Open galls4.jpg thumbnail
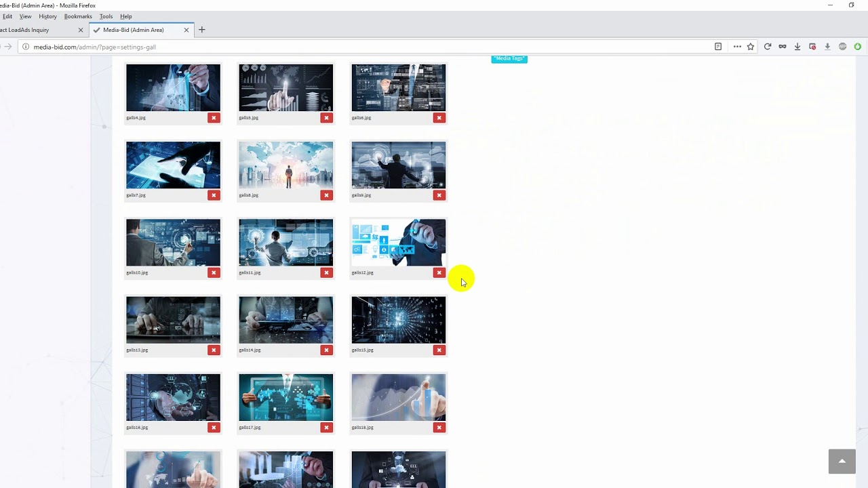The image size is (868, 488). pyautogui.click(x=173, y=87)
